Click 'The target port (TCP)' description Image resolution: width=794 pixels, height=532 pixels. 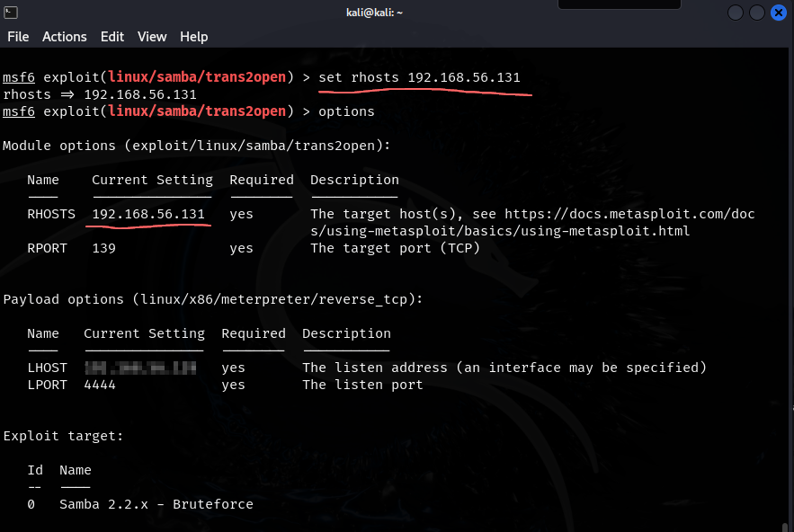395,249
